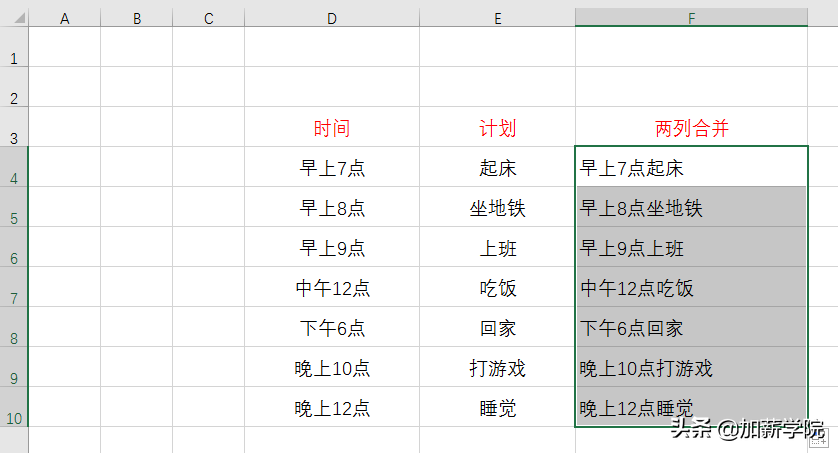
Task: Click merged cell 晚上10点打游戏
Action: pos(692,367)
